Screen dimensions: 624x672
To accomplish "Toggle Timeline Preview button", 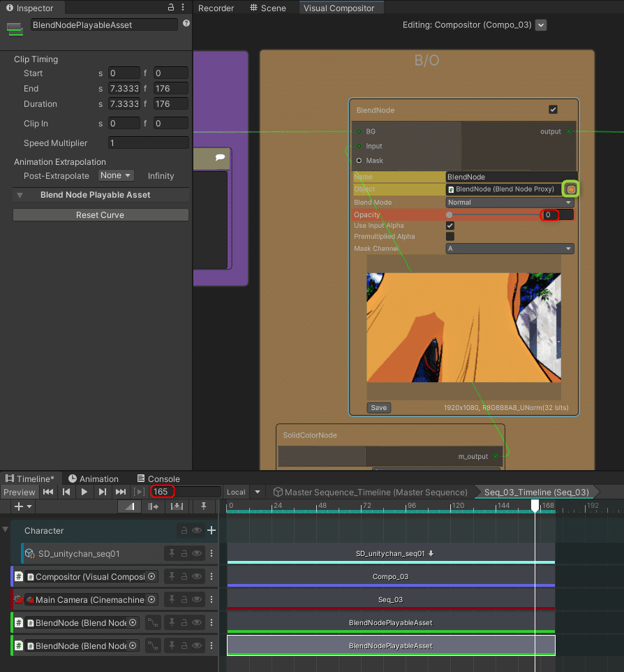I will point(20,492).
